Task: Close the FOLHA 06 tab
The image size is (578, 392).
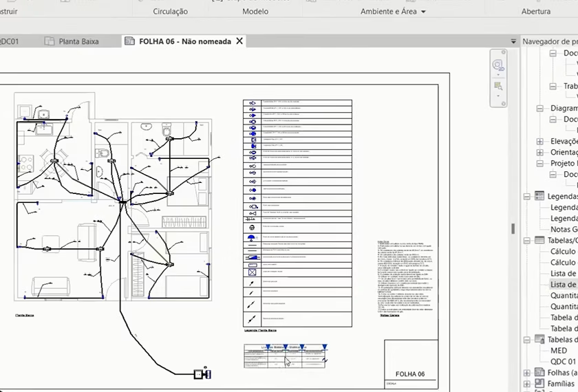Action: tap(239, 41)
